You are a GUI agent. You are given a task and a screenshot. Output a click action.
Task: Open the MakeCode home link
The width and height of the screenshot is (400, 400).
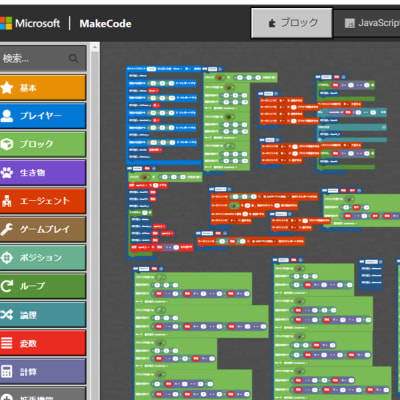click(x=105, y=24)
